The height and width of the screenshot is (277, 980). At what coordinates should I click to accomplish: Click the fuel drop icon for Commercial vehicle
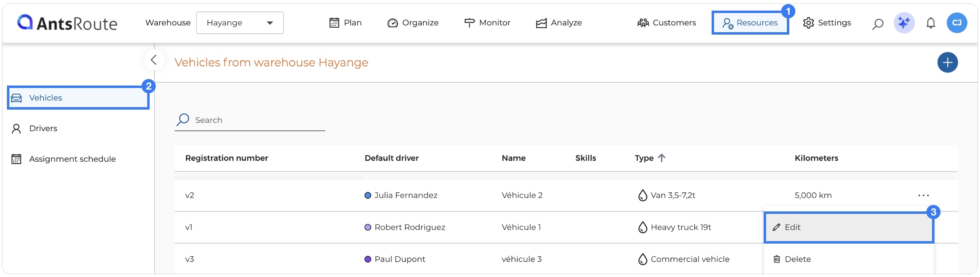pyautogui.click(x=642, y=259)
